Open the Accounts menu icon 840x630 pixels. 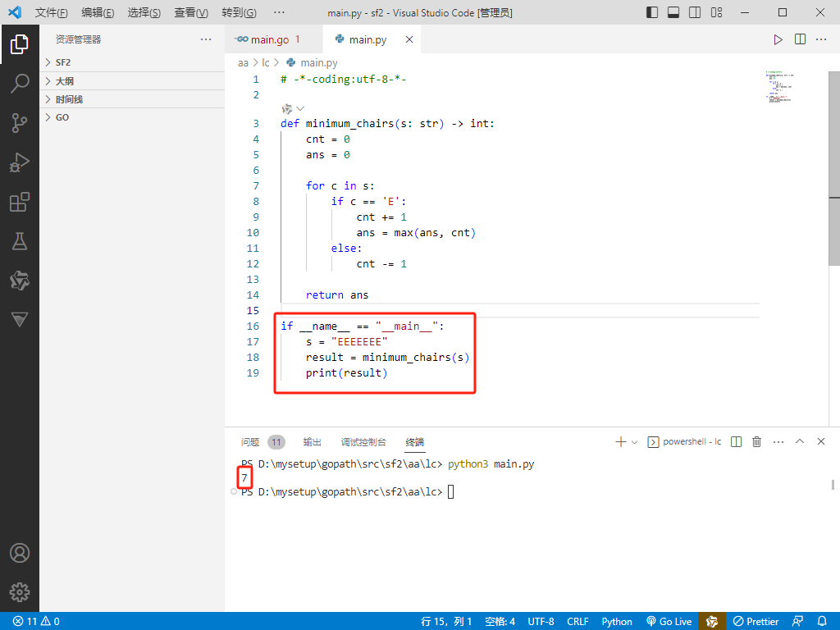[20, 553]
